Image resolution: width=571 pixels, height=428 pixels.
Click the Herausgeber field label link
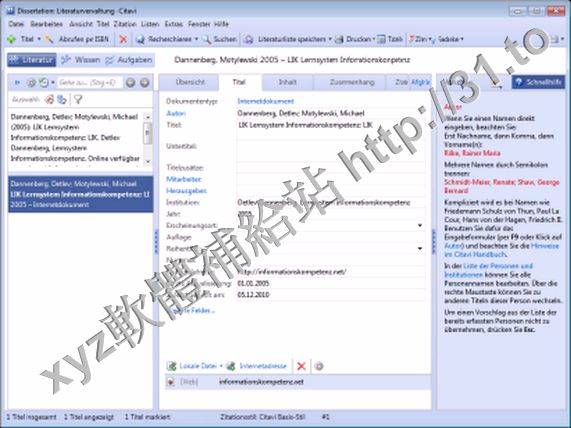[x=186, y=191]
